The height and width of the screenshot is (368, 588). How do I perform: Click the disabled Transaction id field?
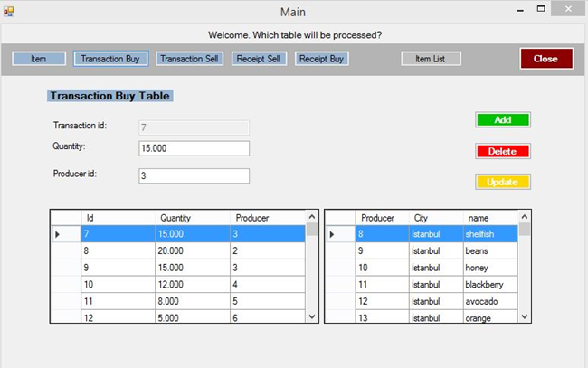tap(194, 127)
